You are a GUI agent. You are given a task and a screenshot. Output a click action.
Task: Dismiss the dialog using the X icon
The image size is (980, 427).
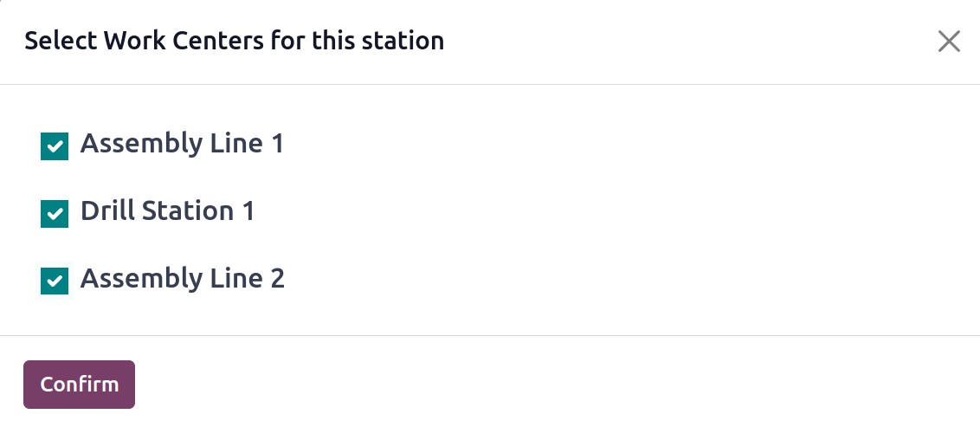point(949,42)
